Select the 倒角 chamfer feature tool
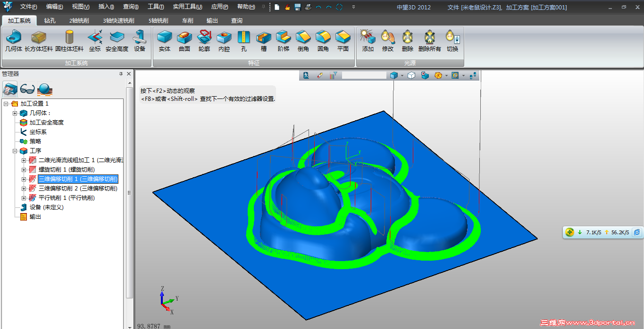Image resolution: width=644 pixels, height=329 pixels. pos(303,41)
